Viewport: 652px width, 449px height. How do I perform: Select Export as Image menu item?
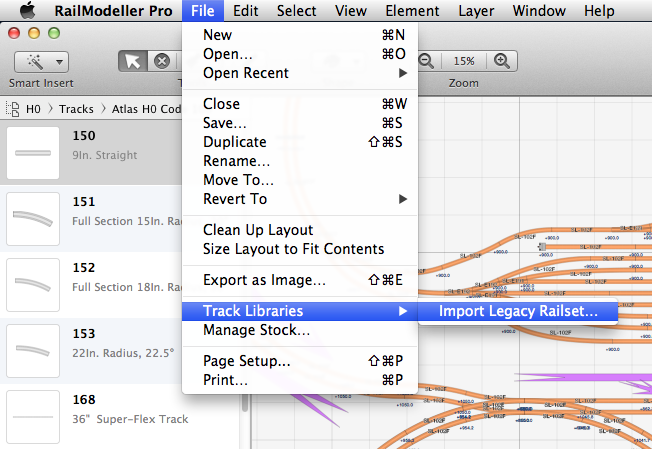(264, 280)
